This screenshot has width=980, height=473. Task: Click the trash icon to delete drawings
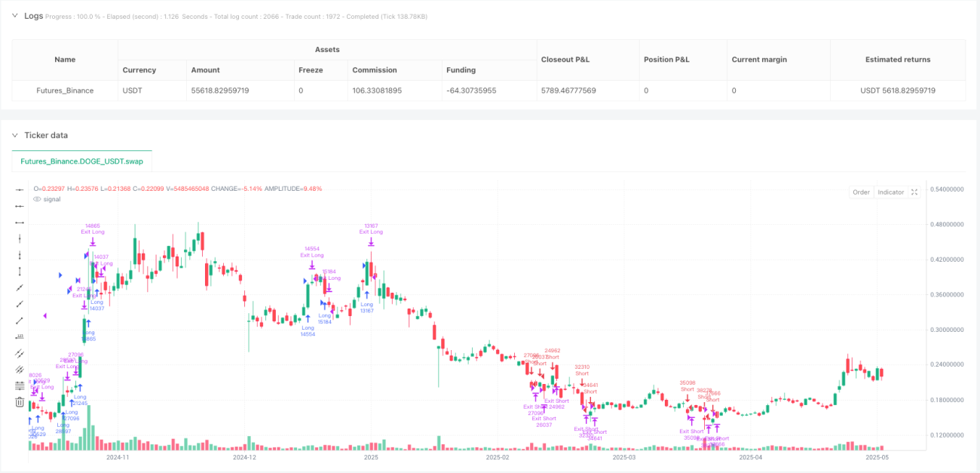click(x=20, y=402)
